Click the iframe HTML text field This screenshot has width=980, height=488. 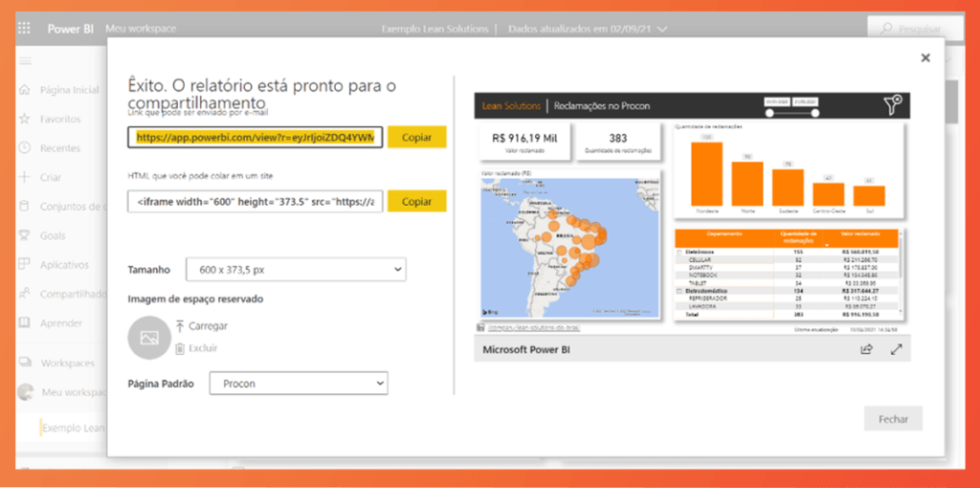tap(255, 201)
